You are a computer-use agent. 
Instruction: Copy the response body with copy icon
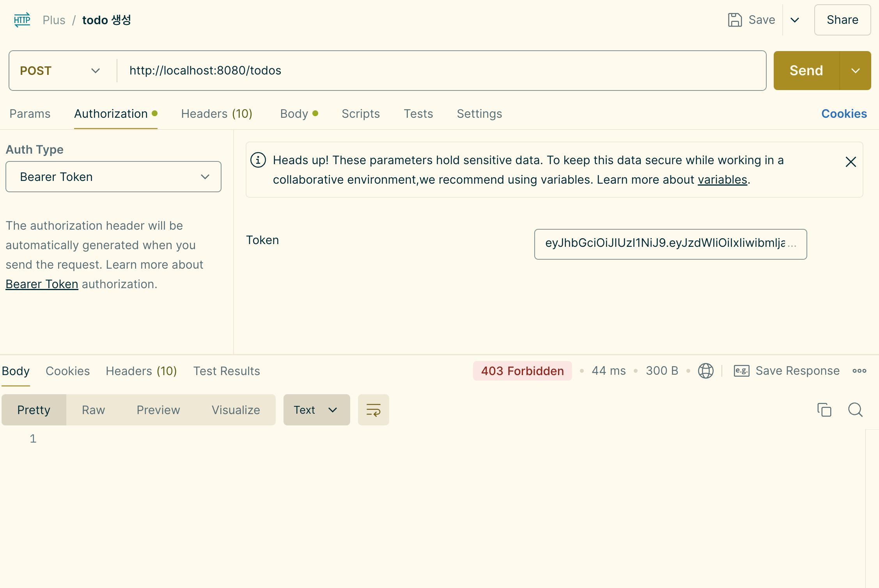[824, 410]
